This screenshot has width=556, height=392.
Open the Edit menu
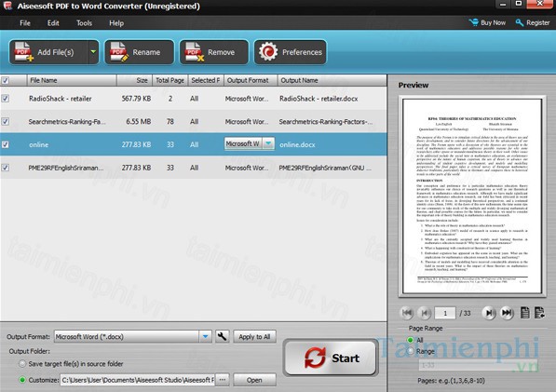(x=53, y=23)
